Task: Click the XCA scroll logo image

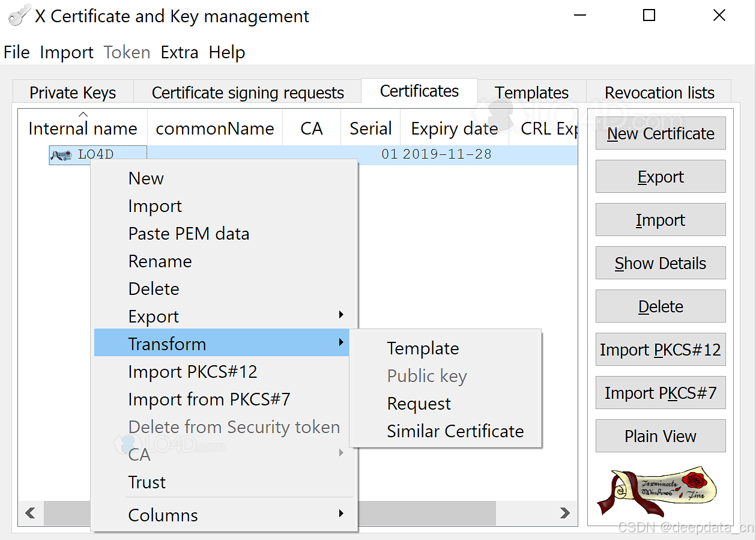Action: [657, 492]
